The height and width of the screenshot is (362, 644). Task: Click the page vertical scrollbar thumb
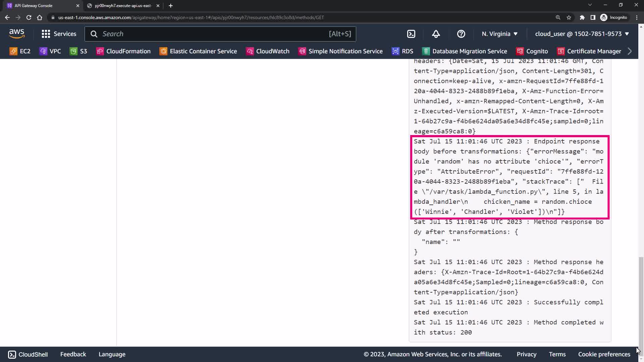[x=641, y=302]
